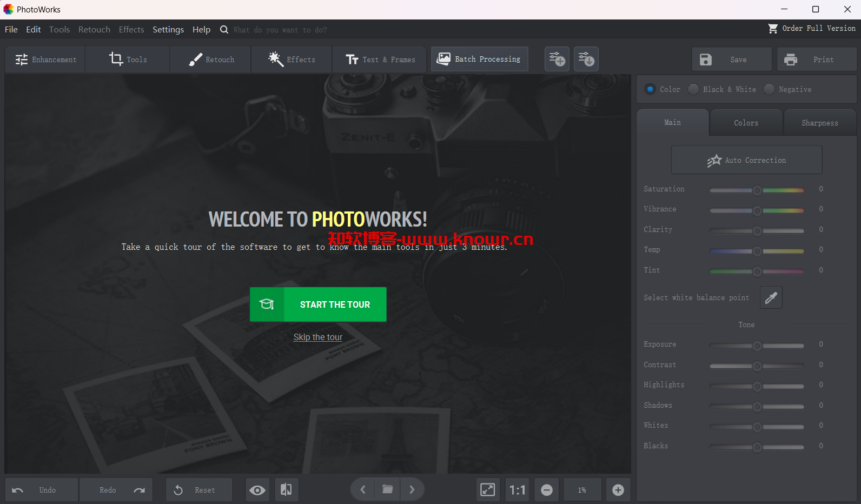Click the Auto Correction button

tap(747, 160)
